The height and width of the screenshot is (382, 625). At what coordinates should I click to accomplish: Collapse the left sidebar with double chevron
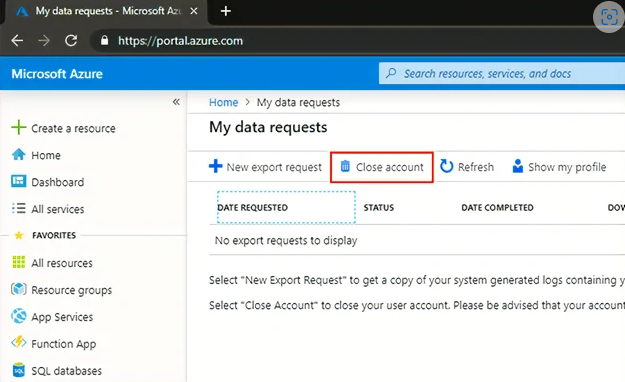click(176, 102)
